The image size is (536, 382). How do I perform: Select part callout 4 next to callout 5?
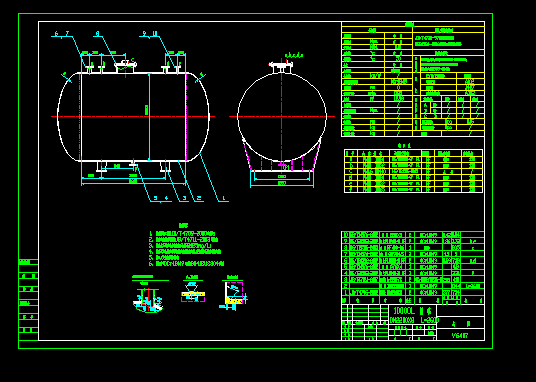166,198
